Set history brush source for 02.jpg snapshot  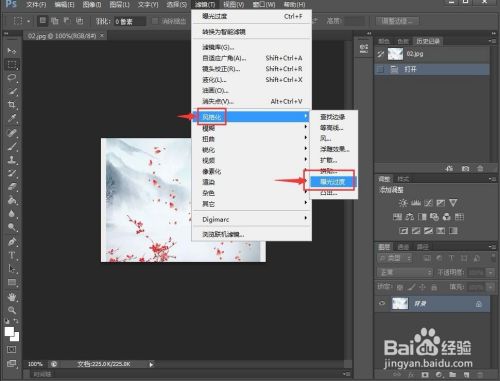pos(380,54)
